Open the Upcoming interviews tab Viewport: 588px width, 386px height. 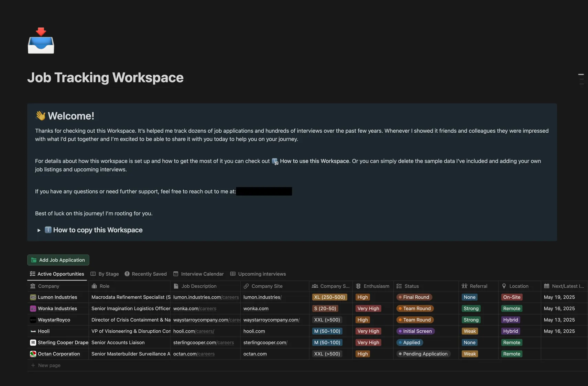pos(258,274)
